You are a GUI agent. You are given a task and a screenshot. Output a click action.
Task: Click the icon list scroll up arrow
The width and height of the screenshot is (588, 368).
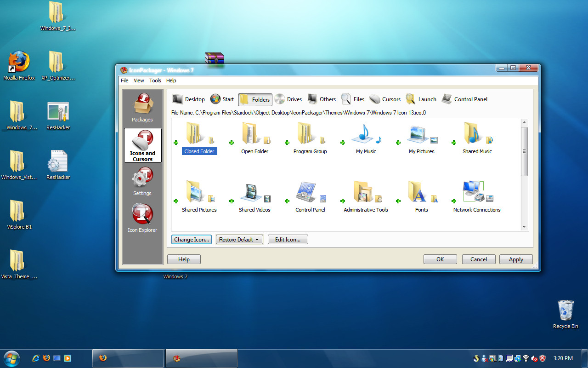524,122
